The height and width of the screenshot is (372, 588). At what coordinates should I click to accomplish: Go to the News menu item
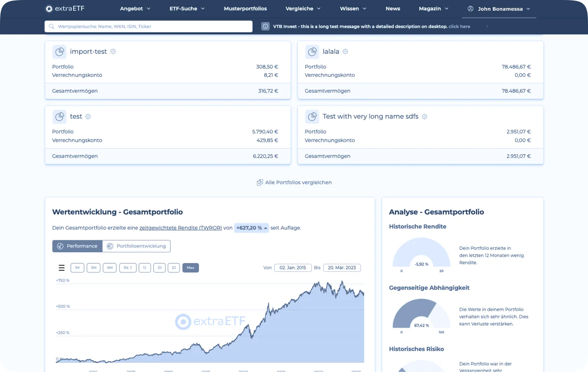coord(393,8)
